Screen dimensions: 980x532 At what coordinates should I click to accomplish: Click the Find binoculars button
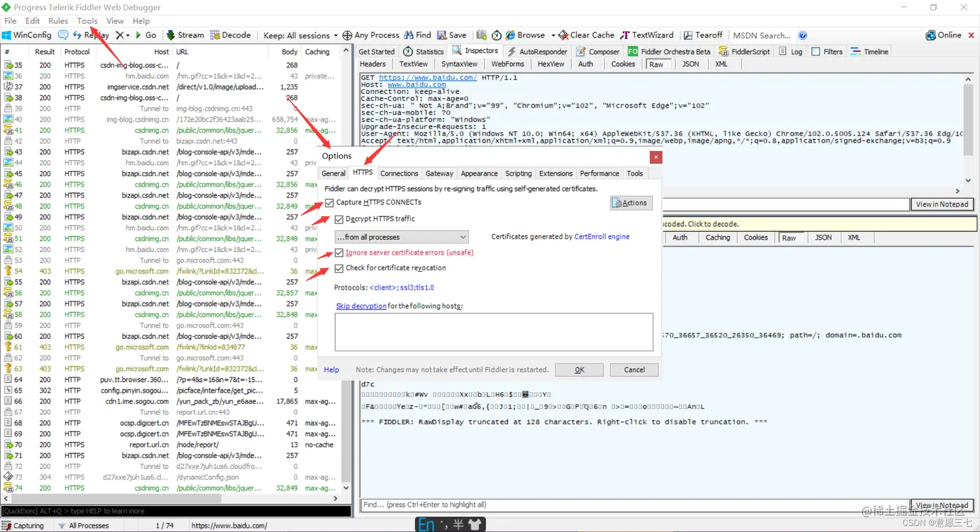tap(417, 35)
